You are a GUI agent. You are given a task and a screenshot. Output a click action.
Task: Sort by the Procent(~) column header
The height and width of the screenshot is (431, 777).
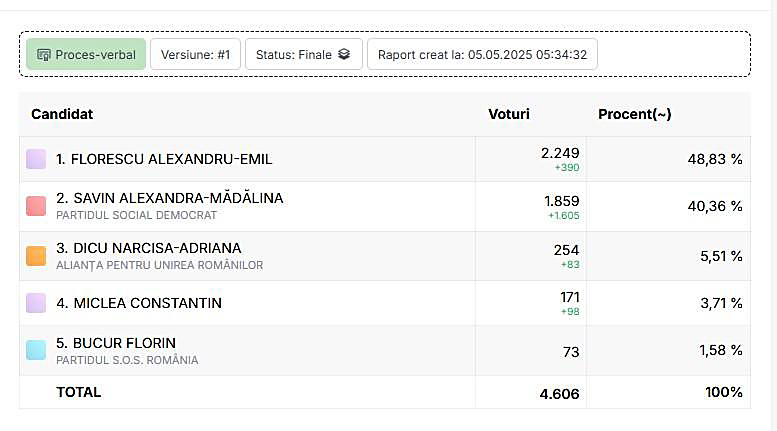634,114
